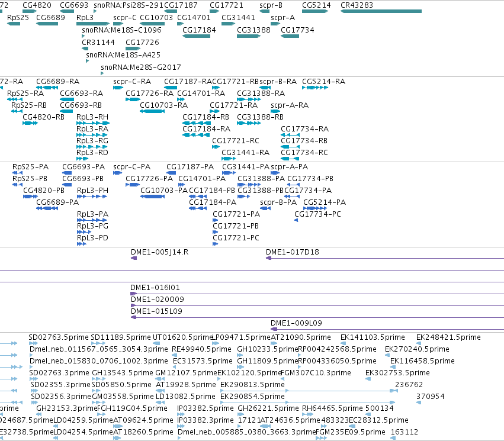Click the CG17184 gene bar
Viewport: 504px width, 441px height.
coord(196,36)
